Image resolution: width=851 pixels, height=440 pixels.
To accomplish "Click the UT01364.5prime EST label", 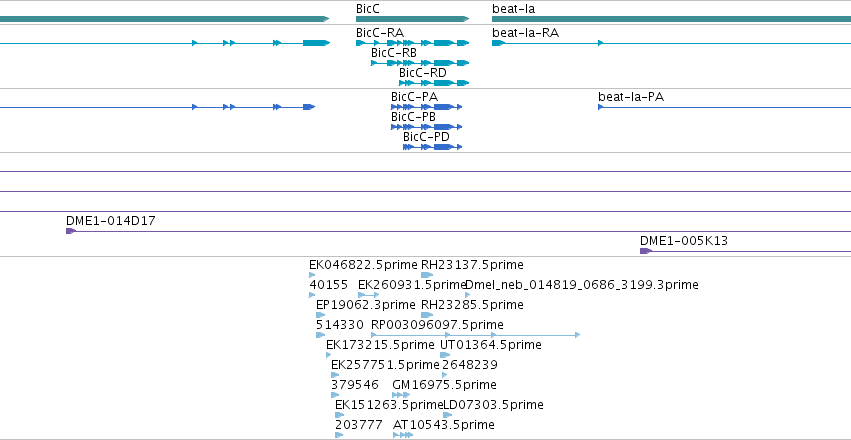I will pyautogui.click(x=491, y=345).
